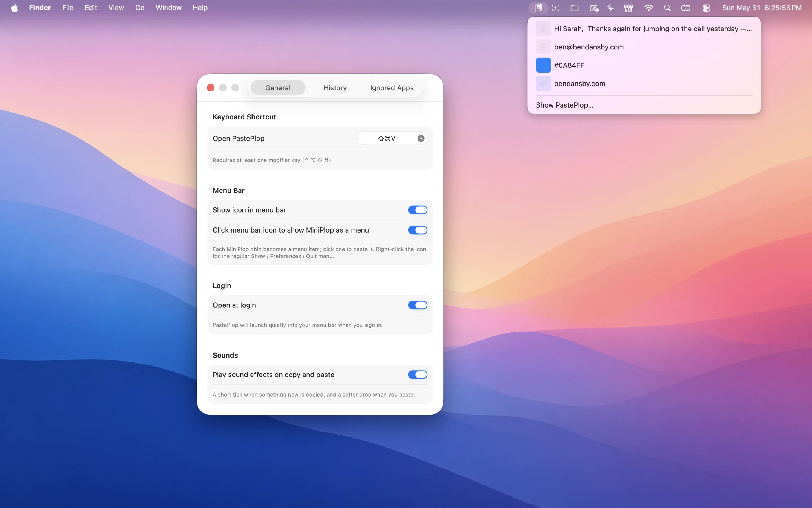Image resolution: width=812 pixels, height=508 pixels.
Task: Click the Sounds section heading
Action: tap(225, 355)
